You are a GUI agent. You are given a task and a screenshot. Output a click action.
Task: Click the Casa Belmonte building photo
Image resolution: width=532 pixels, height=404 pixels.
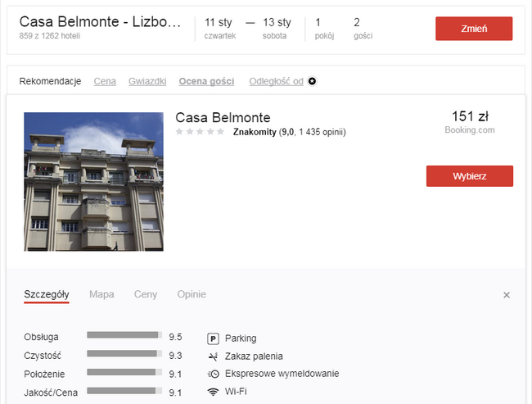click(93, 181)
